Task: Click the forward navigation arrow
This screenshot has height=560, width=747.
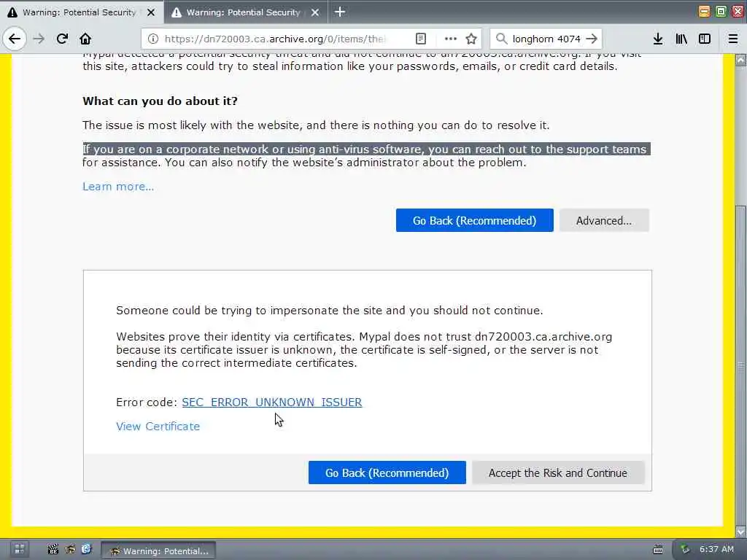Action: (x=39, y=39)
